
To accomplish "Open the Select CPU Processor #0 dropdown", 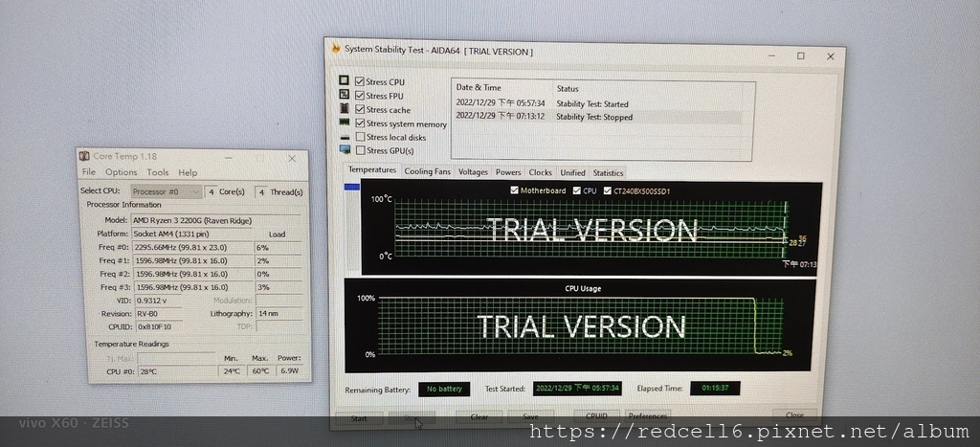I will (x=167, y=191).
